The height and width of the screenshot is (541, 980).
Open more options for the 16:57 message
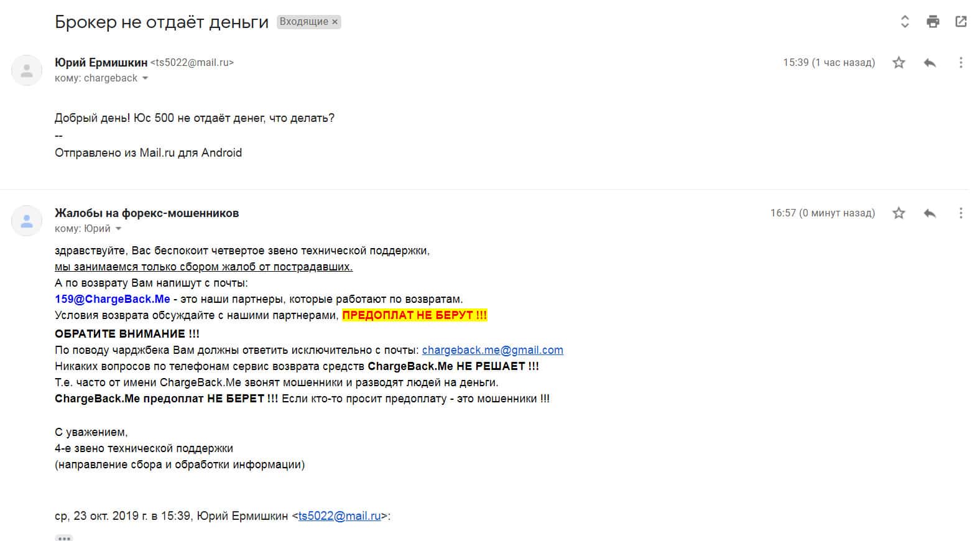point(961,213)
